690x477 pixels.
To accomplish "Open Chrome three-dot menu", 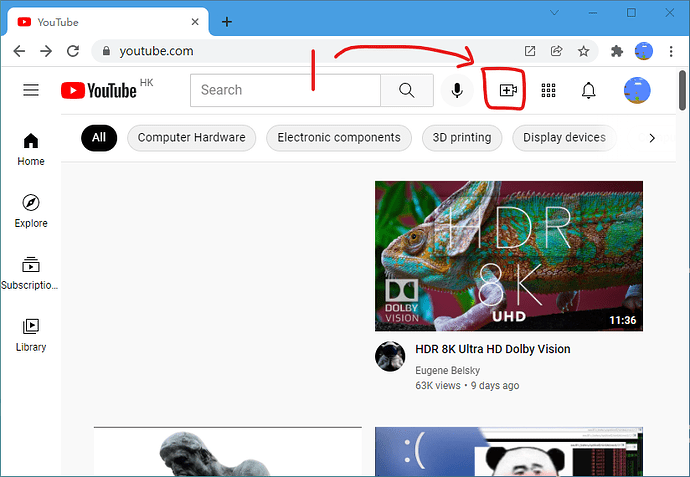I will (671, 51).
